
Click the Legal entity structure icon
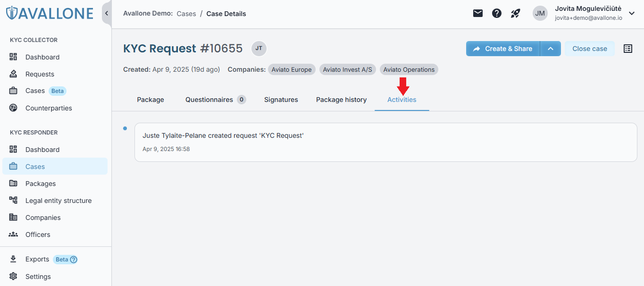pyautogui.click(x=13, y=201)
